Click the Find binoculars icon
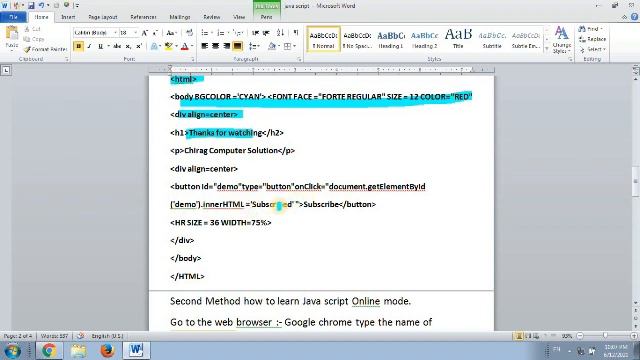Viewport: 640px width, 360px height. coord(582,29)
